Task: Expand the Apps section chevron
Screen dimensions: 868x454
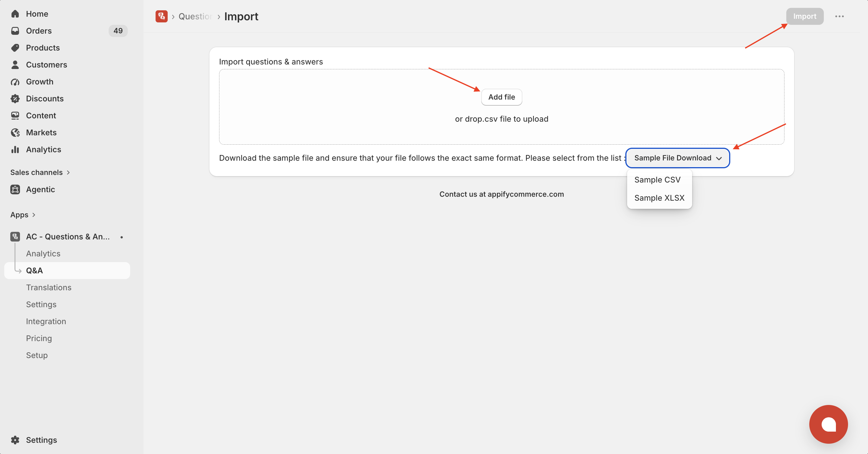Action: click(34, 215)
